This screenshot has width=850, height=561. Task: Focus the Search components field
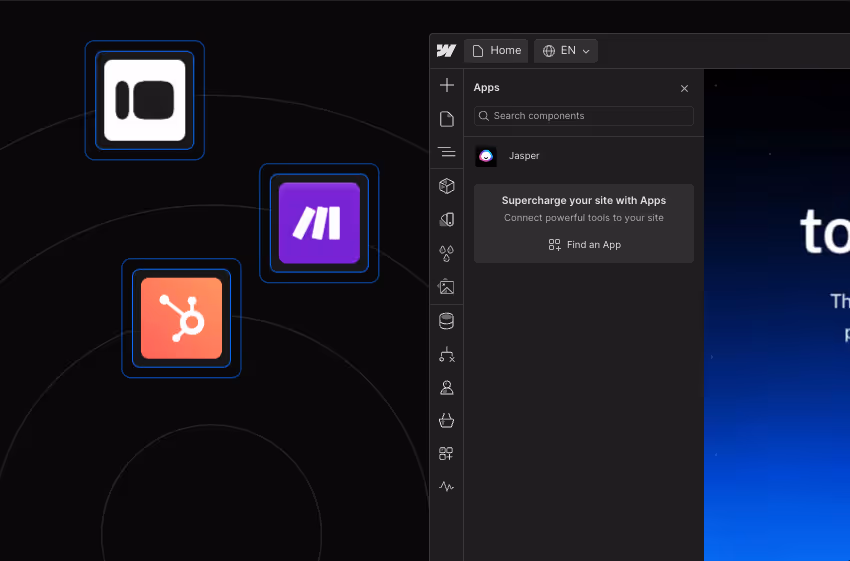click(584, 116)
